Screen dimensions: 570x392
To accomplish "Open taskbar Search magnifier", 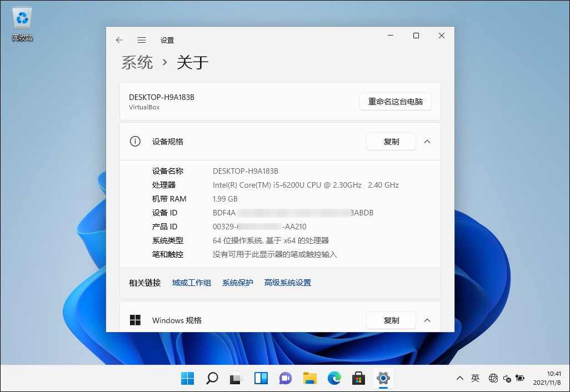I will [x=212, y=378].
